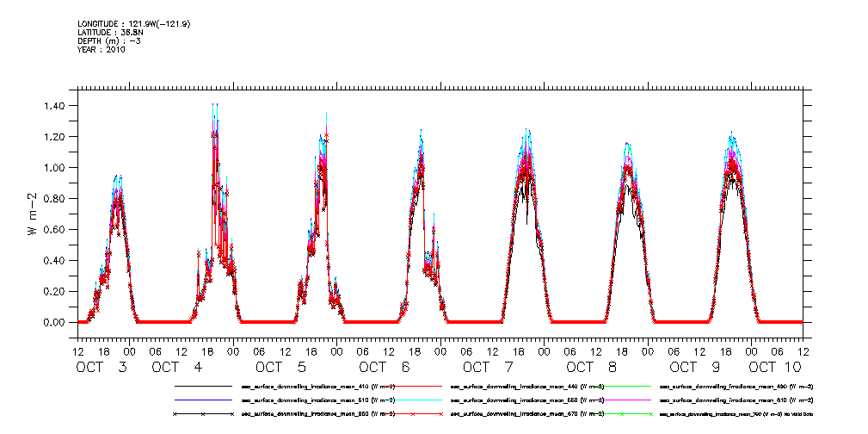The width and height of the screenshot is (868, 434).
Task: Click the OCT 7 date label
Action: [x=489, y=367]
